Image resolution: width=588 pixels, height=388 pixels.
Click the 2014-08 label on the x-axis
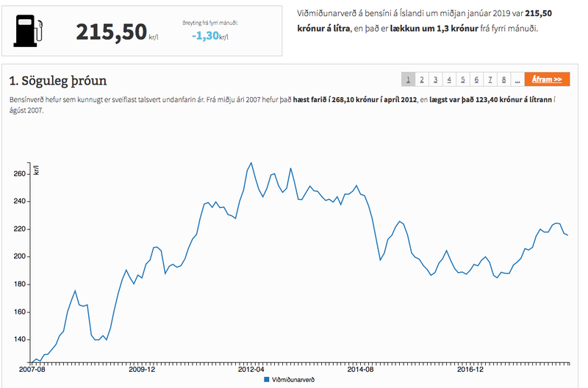click(x=361, y=370)
